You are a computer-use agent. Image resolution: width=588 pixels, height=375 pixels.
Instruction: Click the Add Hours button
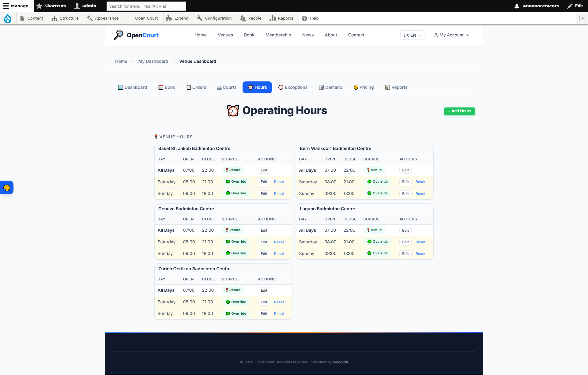459,111
